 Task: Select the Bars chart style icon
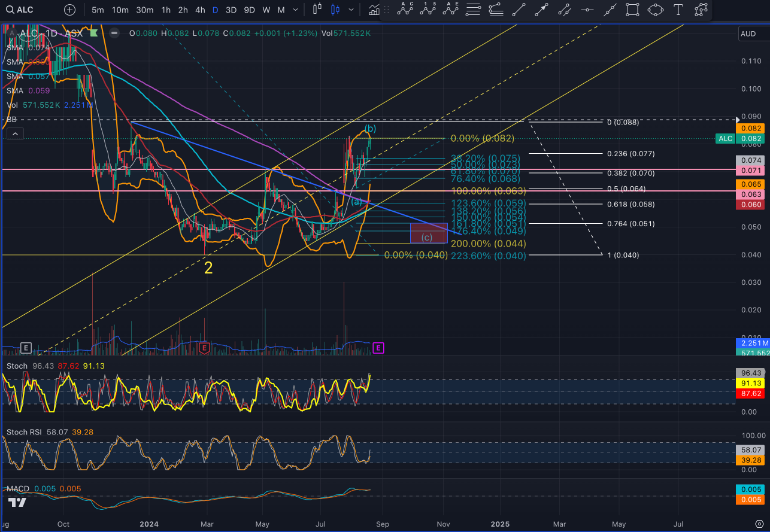click(x=318, y=10)
